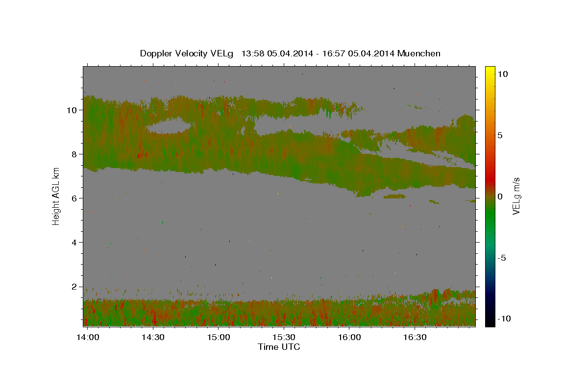Click the '16:00' time tick label
Viewport: 588px width, 392px height.
point(349,337)
